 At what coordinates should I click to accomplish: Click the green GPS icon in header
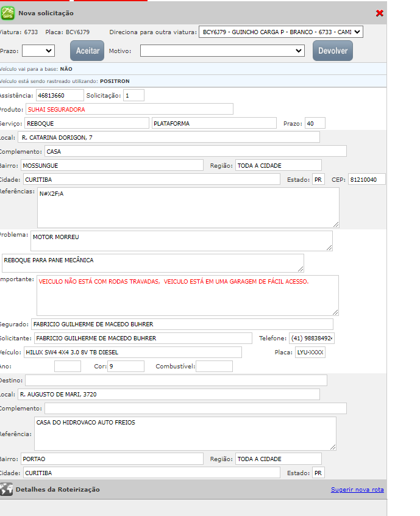(7, 13)
